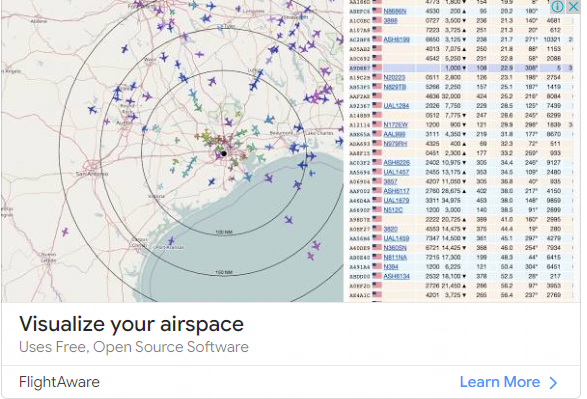Click the headline Visualize your airspace

[131, 324]
